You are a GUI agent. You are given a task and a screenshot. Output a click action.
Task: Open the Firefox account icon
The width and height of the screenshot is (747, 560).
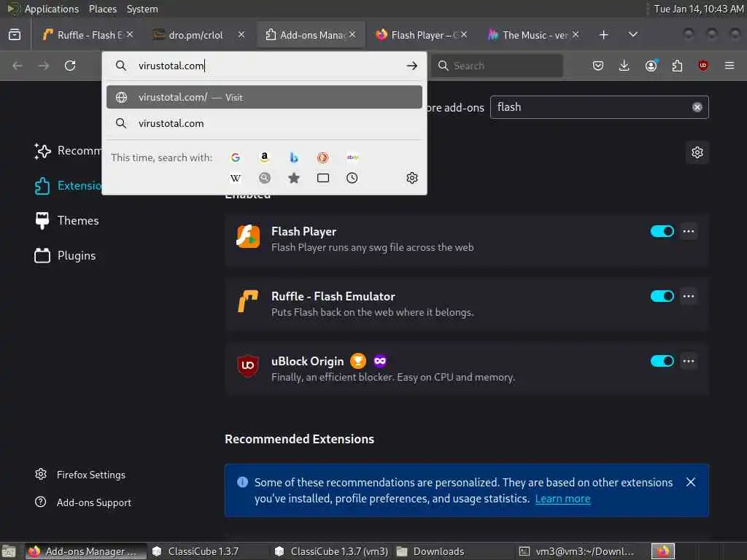pyautogui.click(x=651, y=66)
